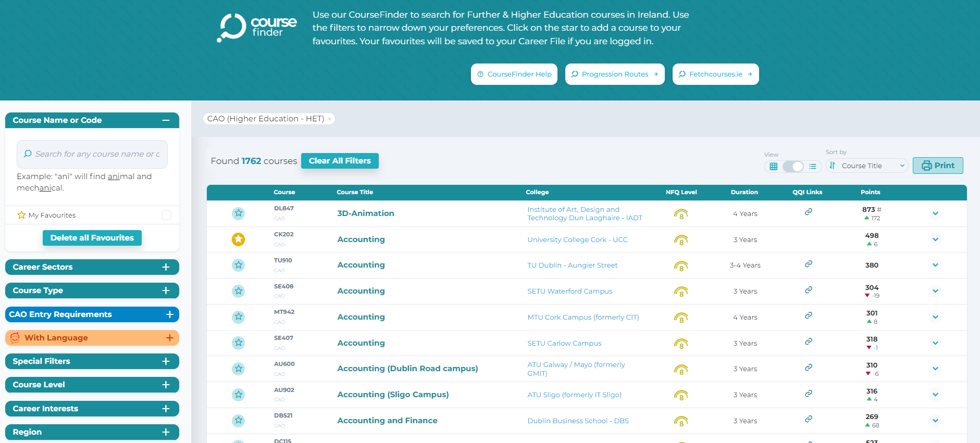Click Clear All Filters button

tap(340, 161)
